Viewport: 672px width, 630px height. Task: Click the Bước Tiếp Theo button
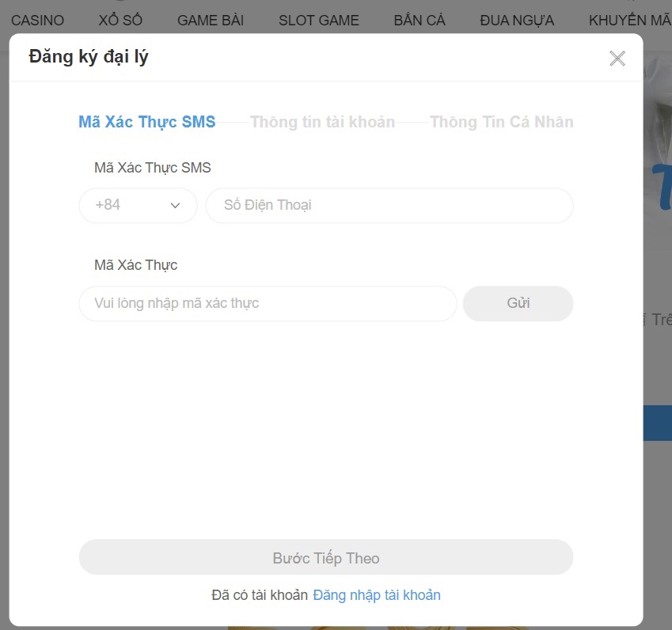tap(326, 557)
